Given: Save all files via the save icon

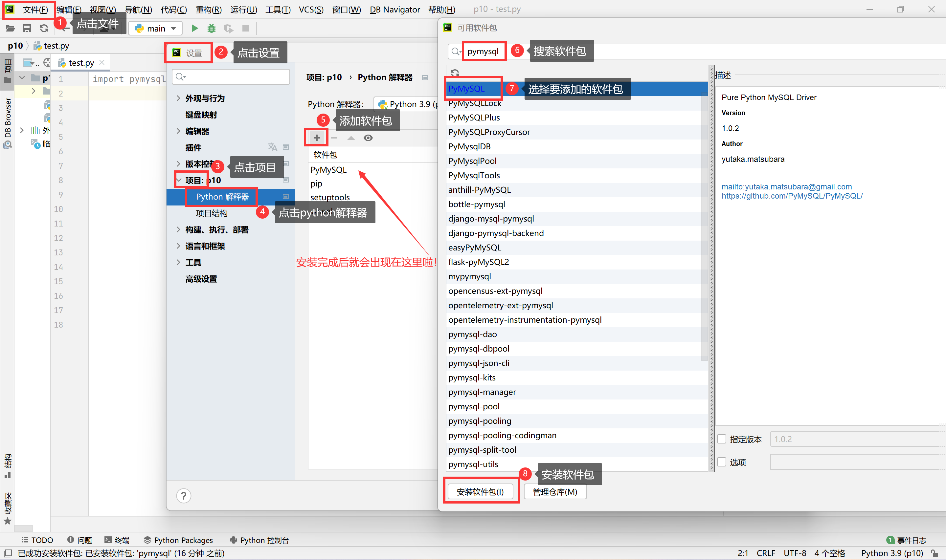Looking at the screenshot, I should 26,28.
